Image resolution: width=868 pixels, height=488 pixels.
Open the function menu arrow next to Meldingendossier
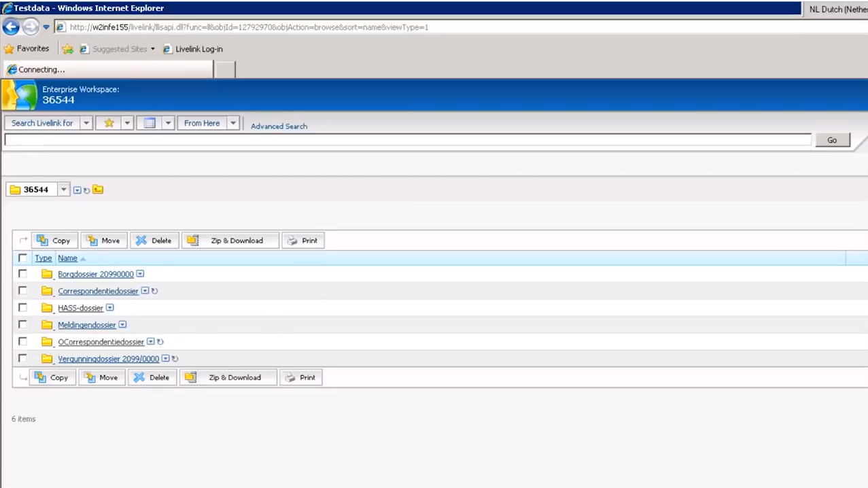tap(122, 325)
